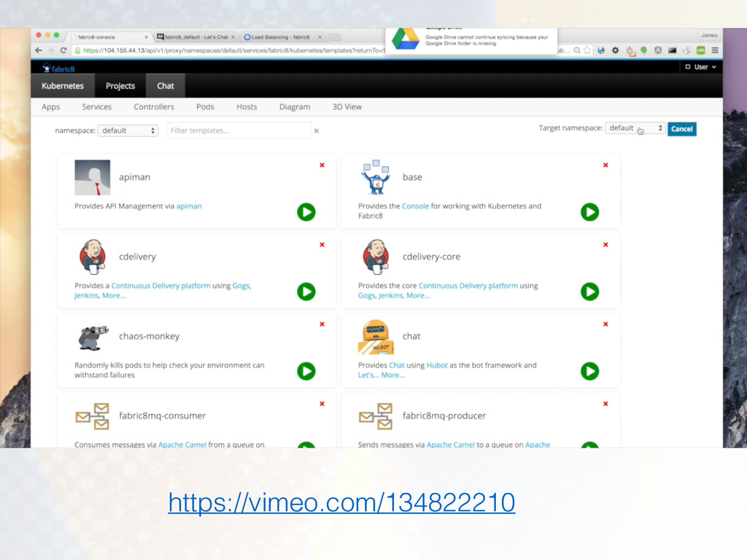Open the Target namespace dropdown
747x560 pixels.
point(635,128)
